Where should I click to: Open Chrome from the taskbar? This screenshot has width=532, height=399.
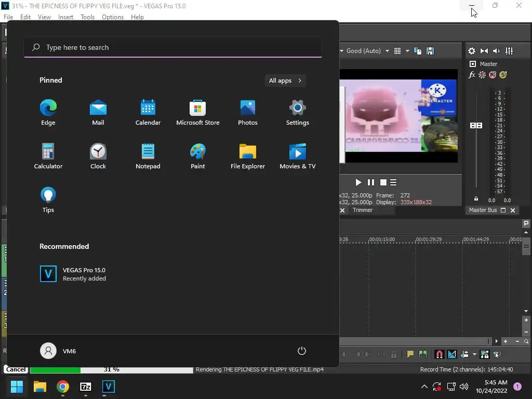coord(63,387)
